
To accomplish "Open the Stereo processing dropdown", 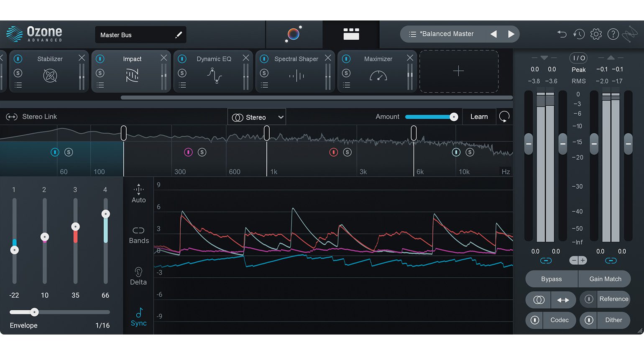I will (x=256, y=117).
